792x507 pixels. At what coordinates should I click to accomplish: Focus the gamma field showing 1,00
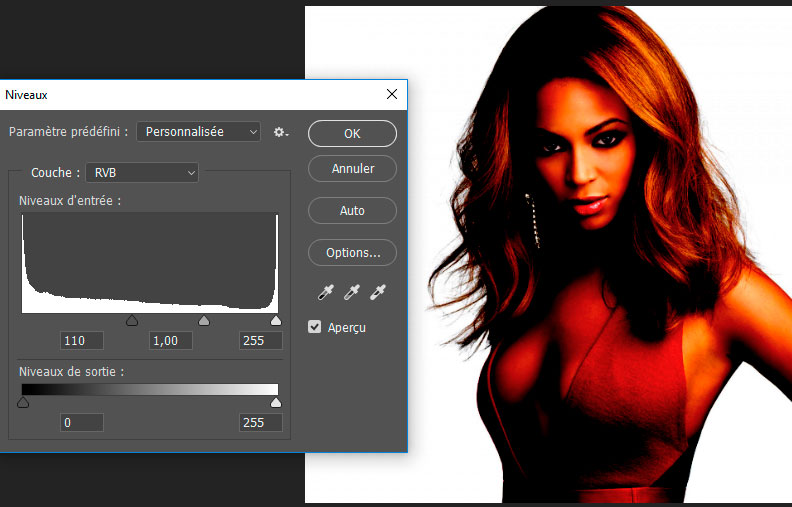171,341
